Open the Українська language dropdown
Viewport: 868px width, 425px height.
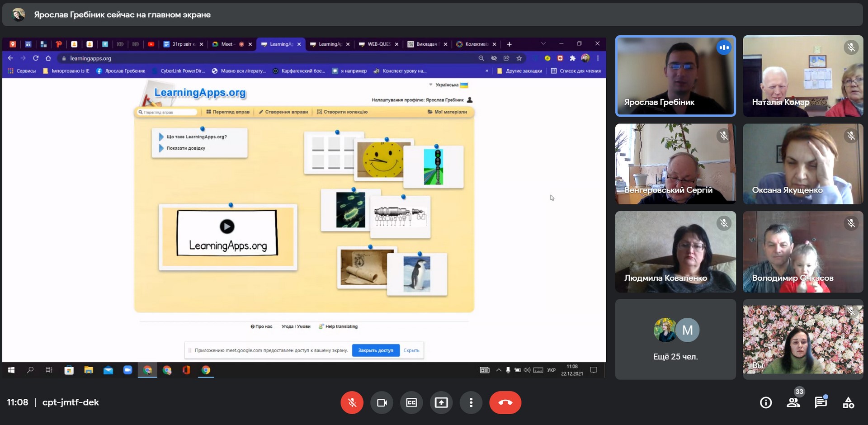(448, 85)
